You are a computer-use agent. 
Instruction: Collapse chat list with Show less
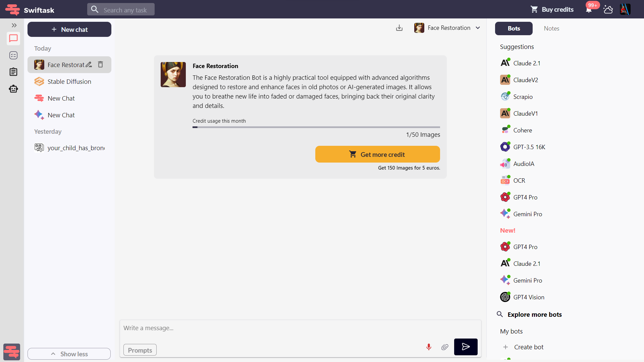click(x=69, y=354)
